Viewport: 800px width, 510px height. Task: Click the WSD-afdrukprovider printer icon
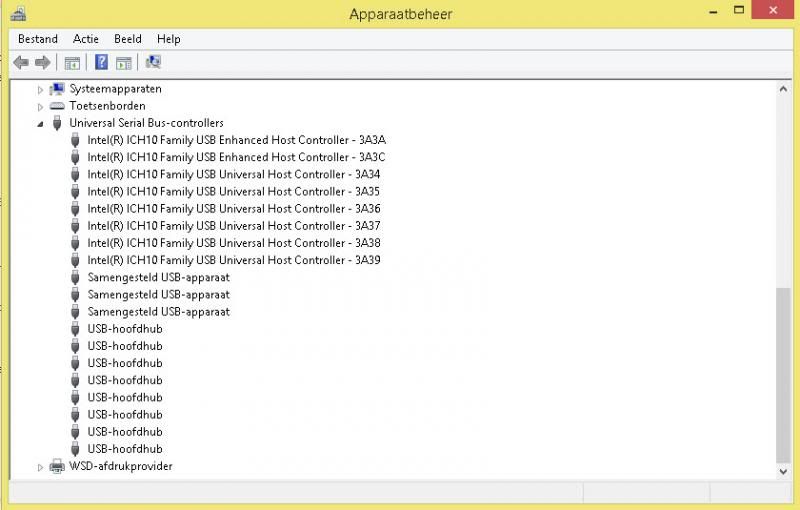pyautogui.click(x=57, y=466)
